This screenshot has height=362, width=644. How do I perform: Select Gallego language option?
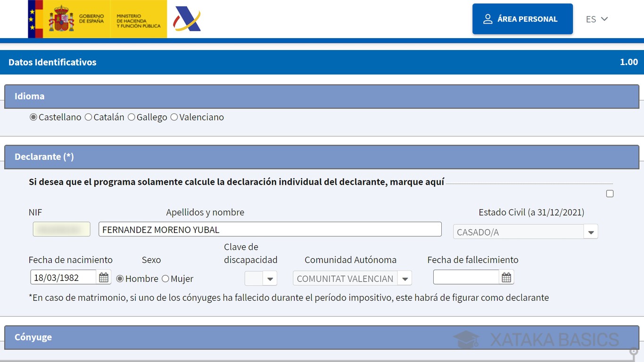coord(132,117)
